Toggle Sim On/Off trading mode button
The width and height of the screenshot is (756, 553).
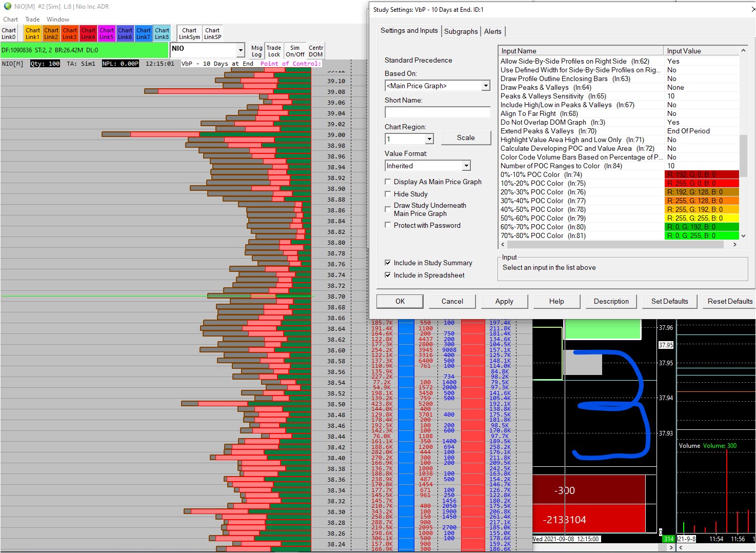point(295,51)
